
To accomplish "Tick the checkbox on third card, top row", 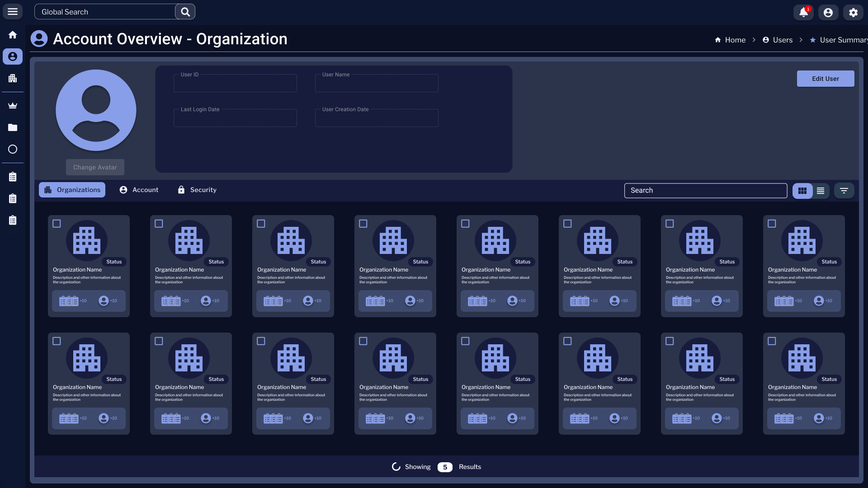I will [261, 224].
